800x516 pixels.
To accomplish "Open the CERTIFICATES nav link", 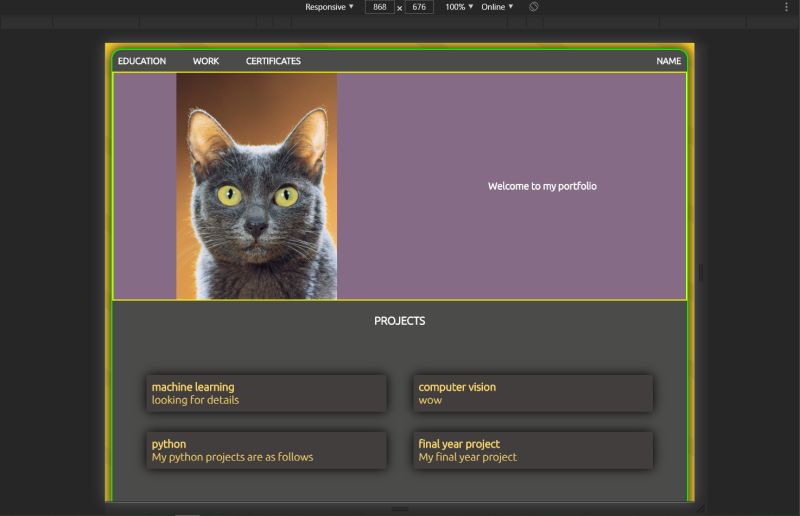I will 273,61.
